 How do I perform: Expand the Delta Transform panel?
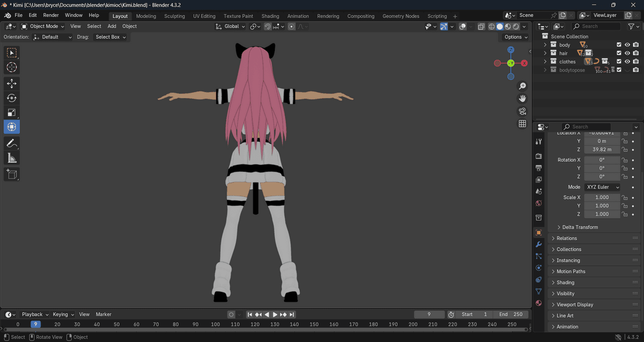point(580,227)
